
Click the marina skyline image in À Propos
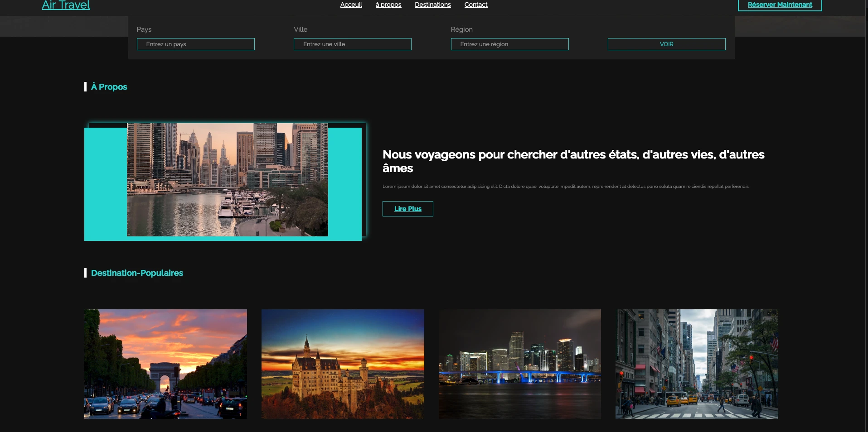click(227, 180)
